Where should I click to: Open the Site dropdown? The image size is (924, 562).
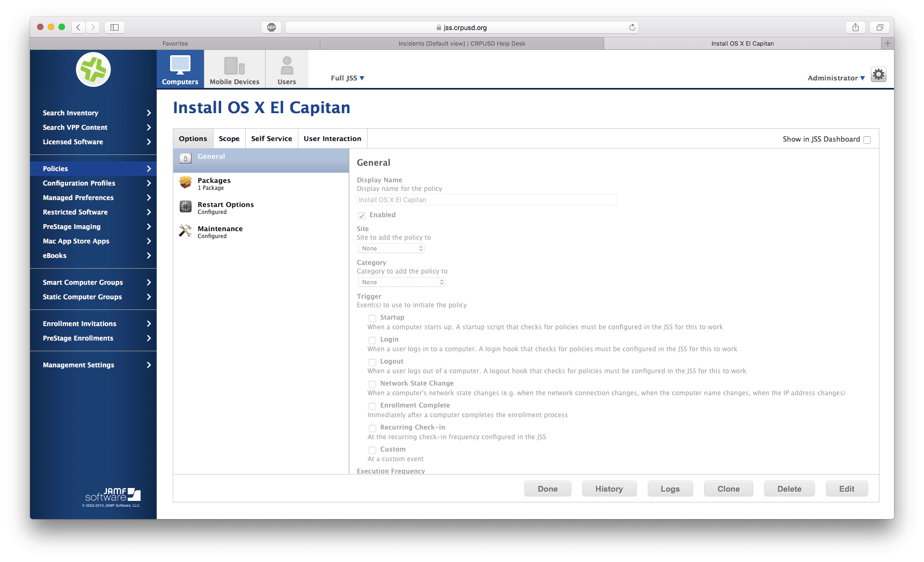[392, 248]
